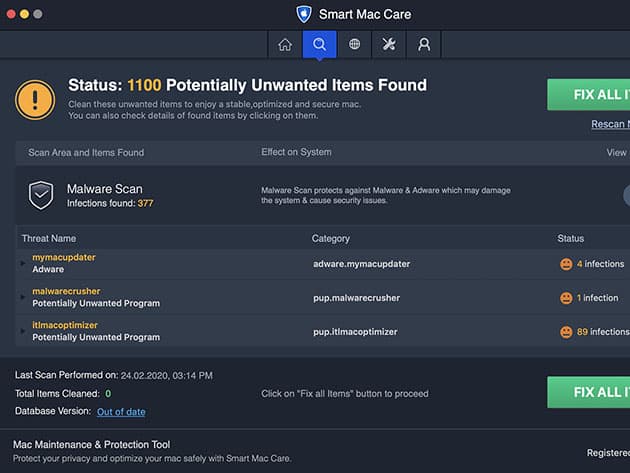Screen dimensions: 630x473
Task: Click the Malware Scan shield icon
Action: (41, 195)
